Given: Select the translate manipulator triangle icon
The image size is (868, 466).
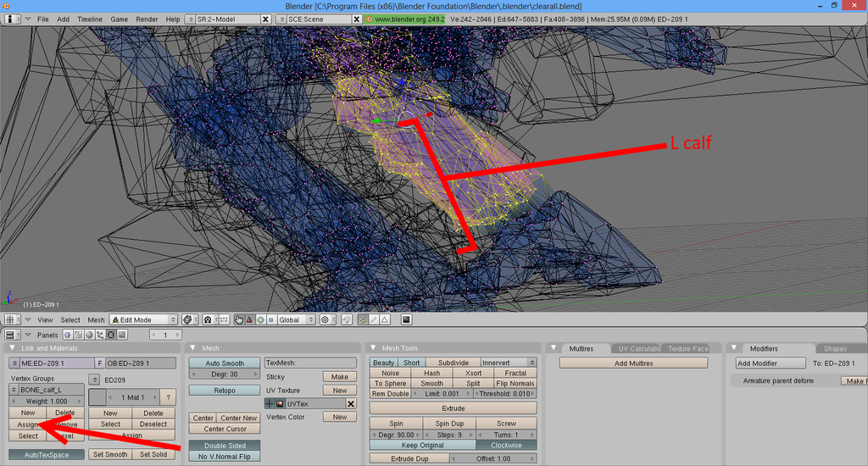Looking at the screenshot, I should pyautogui.click(x=249, y=320).
